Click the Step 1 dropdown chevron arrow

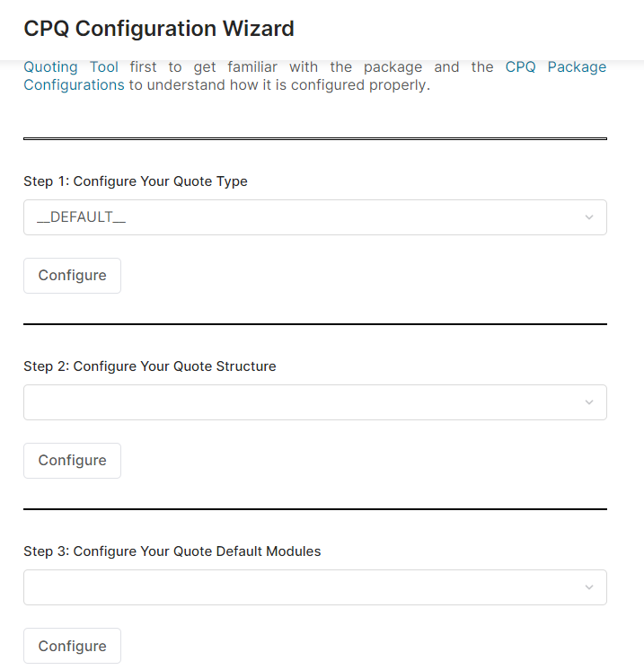click(x=588, y=217)
